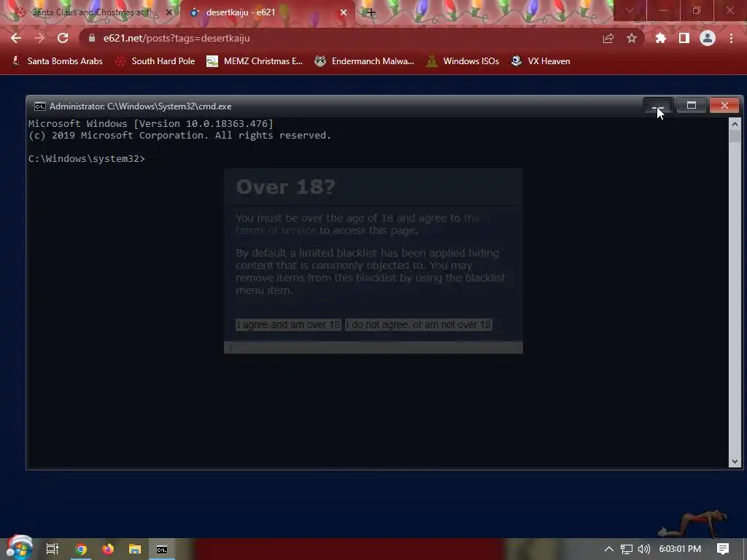The width and height of the screenshot is (747, 560).
Task: Bookmark this page with the star icon
Action: point(631,39)
